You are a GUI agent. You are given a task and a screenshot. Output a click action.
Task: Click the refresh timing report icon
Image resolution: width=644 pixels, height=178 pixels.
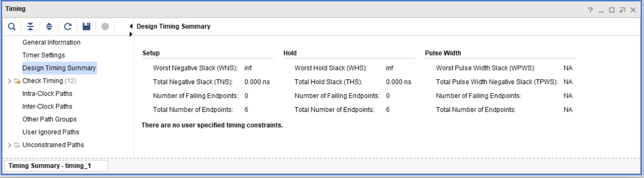(67, 26)
